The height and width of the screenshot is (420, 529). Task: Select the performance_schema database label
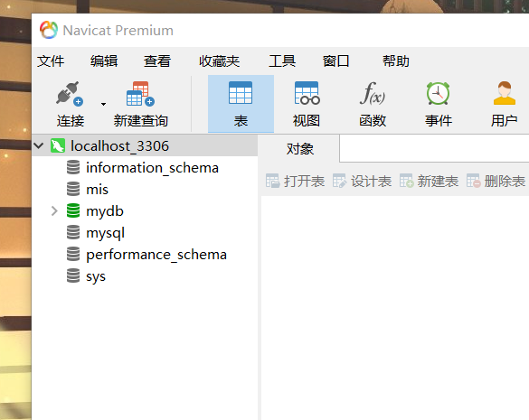pos(156,255)
